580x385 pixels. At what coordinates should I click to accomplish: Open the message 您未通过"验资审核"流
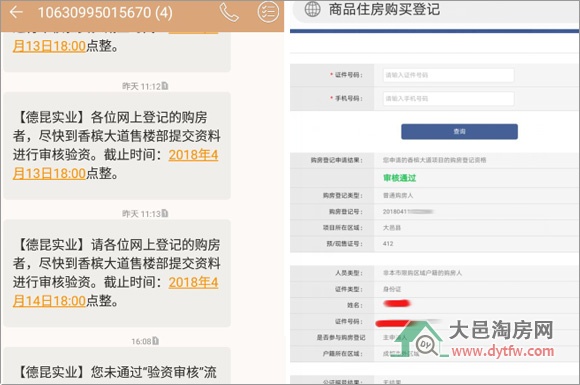click(x=117, y=365)
